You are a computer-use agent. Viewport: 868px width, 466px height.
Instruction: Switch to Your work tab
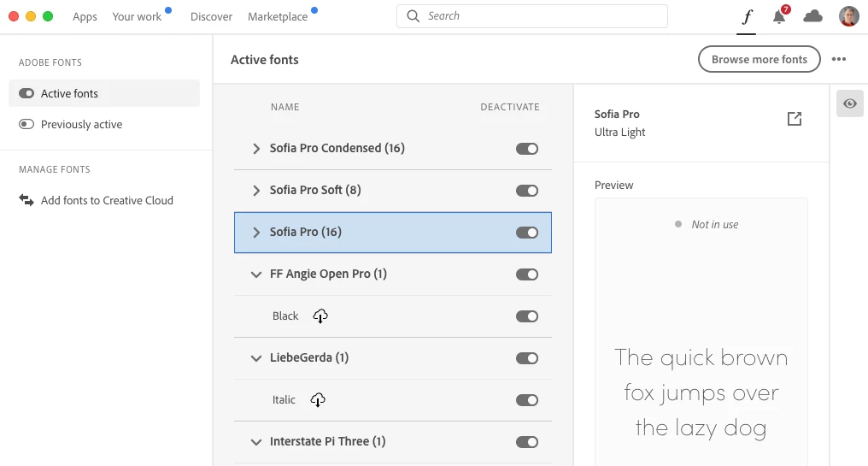(x=137, y=16)
